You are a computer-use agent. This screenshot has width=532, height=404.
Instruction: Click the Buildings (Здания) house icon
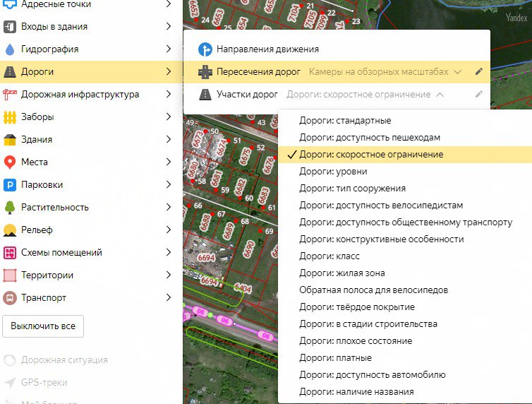click(10, 140)
